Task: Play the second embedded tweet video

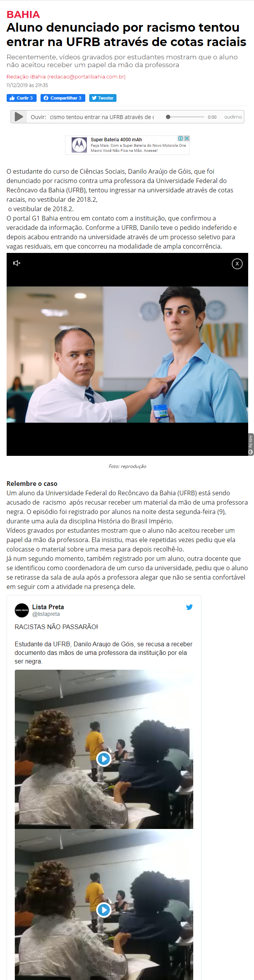Action: point(104,910)
